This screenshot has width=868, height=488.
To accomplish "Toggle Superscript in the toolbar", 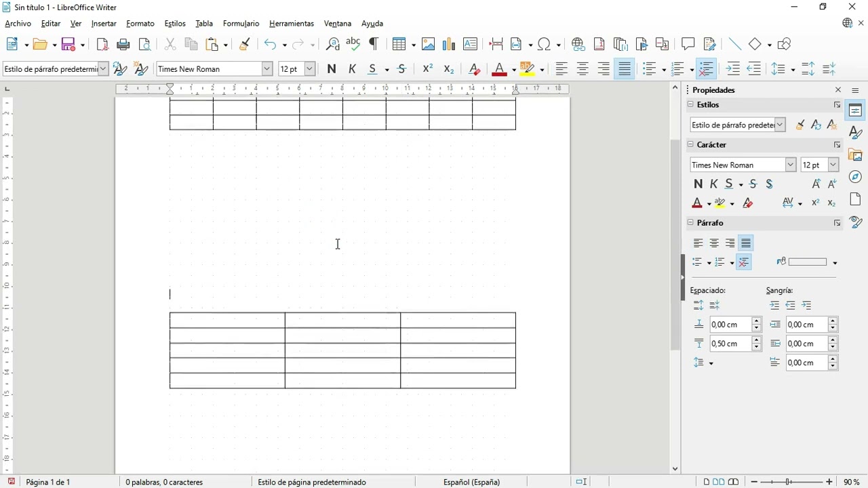I will [x=427, y=68].
